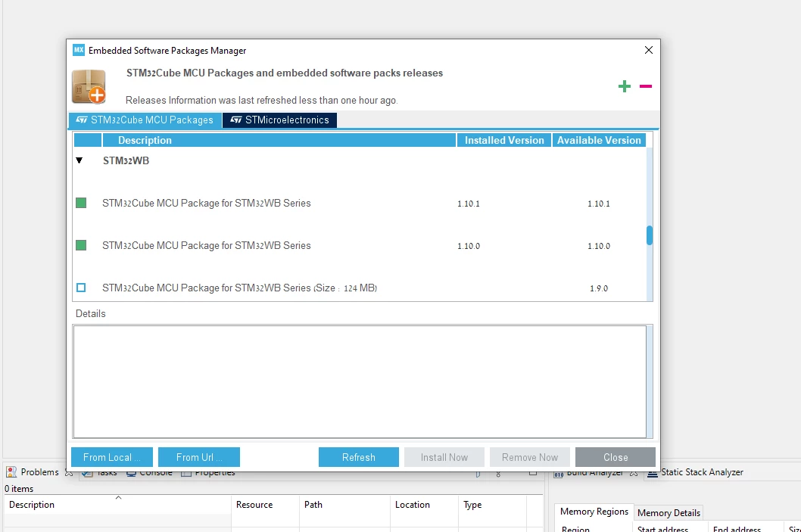The height and width of the screenshot is (532, 801).
Task: Click the Type column header in Problems view
Action: (492, 505)
